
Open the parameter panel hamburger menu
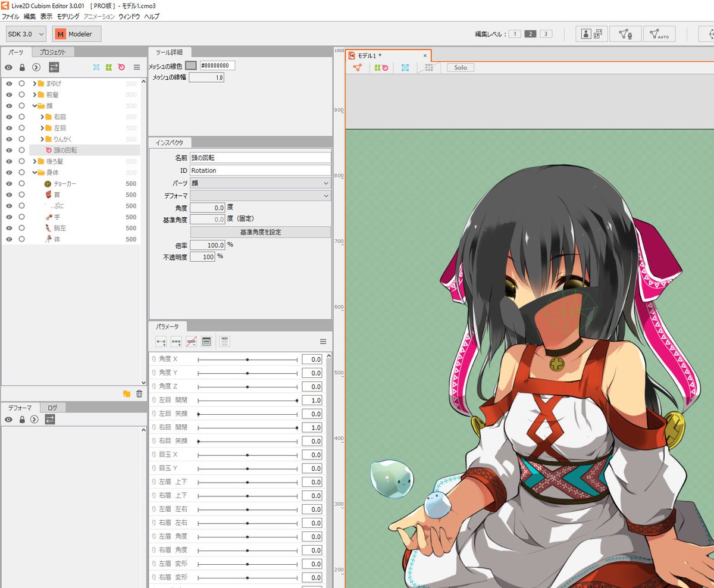[x=323, y=342]
